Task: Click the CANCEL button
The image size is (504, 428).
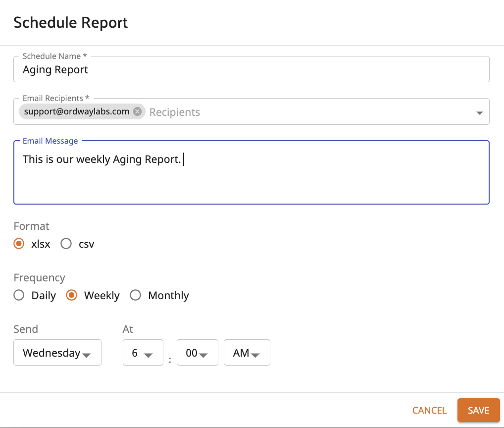Action: tap(429, 410)
